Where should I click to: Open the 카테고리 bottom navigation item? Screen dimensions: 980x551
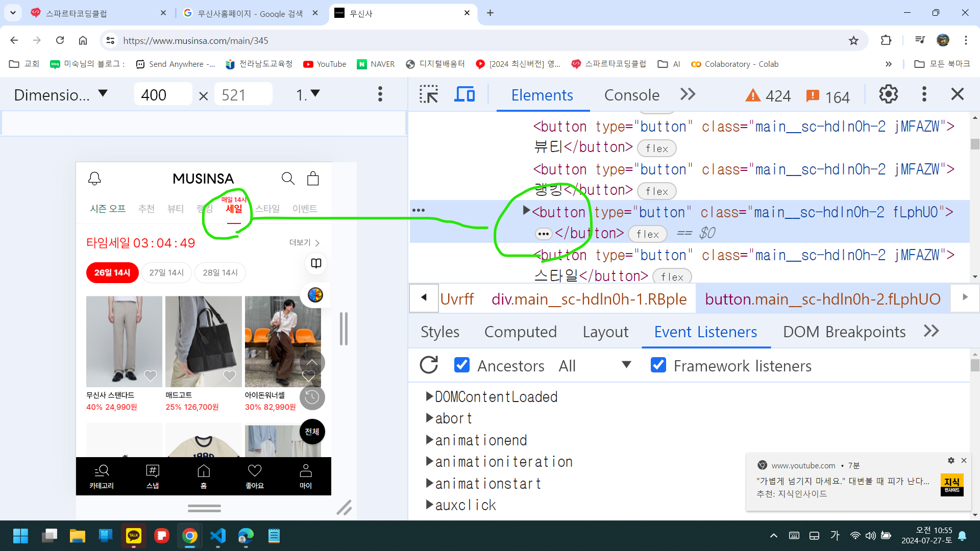(x=102, y=477)
